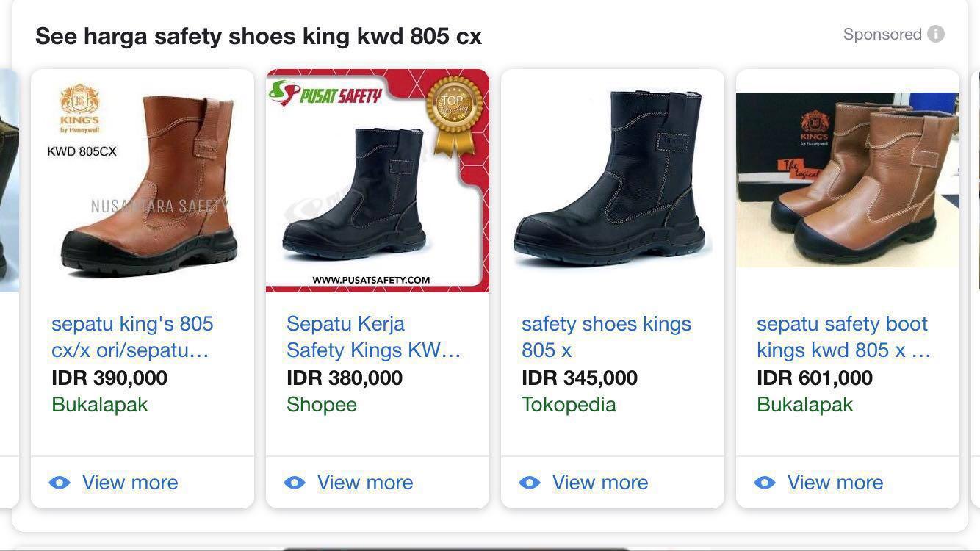Open the sepatu safety boot kings listing

(842, 336)
